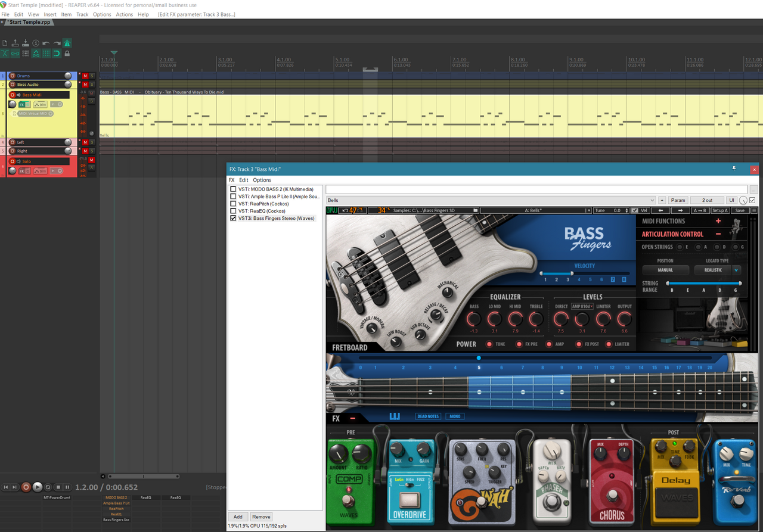Image resolution: width=763 pixels, height=532 pixels.
Task: Click the transport Pause button
Action: pos(67,487)
